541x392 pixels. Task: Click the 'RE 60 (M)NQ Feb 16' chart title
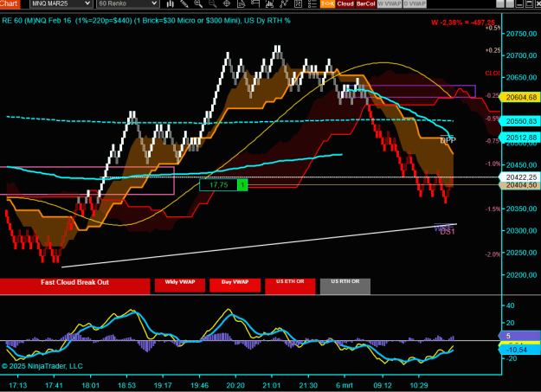tap(36, 21)
